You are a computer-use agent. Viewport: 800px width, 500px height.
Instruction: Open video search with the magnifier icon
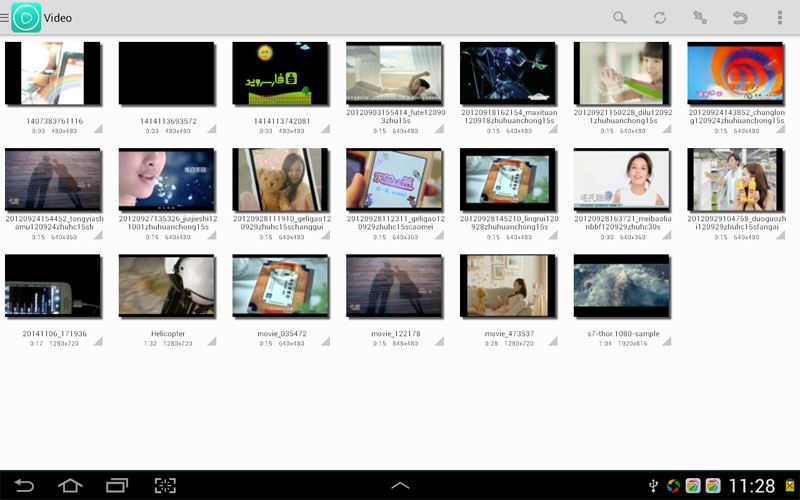(x=620, y=18)
